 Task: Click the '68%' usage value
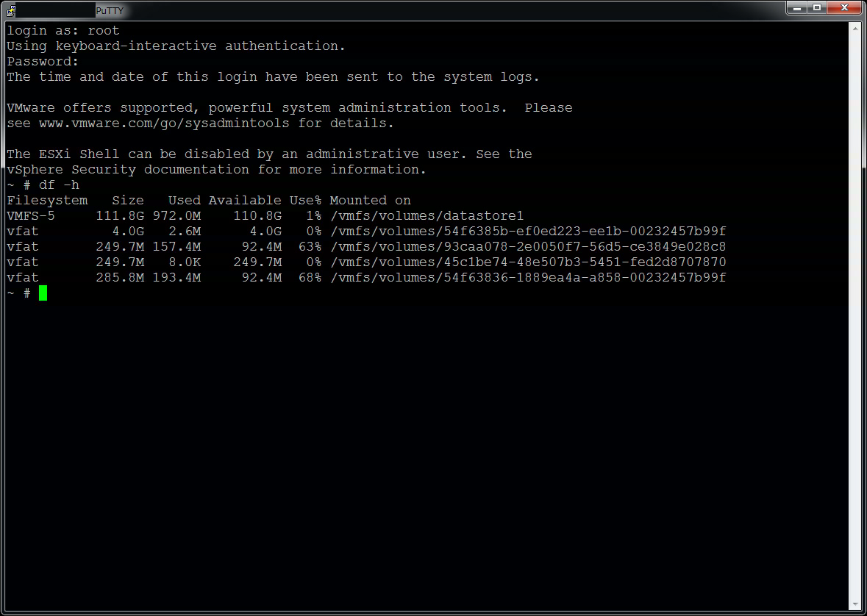[310, 278]
